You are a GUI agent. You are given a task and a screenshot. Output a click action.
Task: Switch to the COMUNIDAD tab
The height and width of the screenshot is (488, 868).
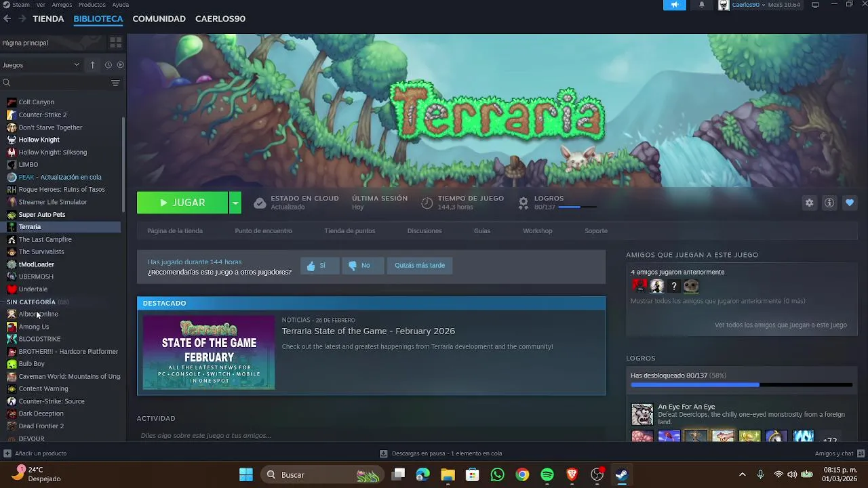159,19
